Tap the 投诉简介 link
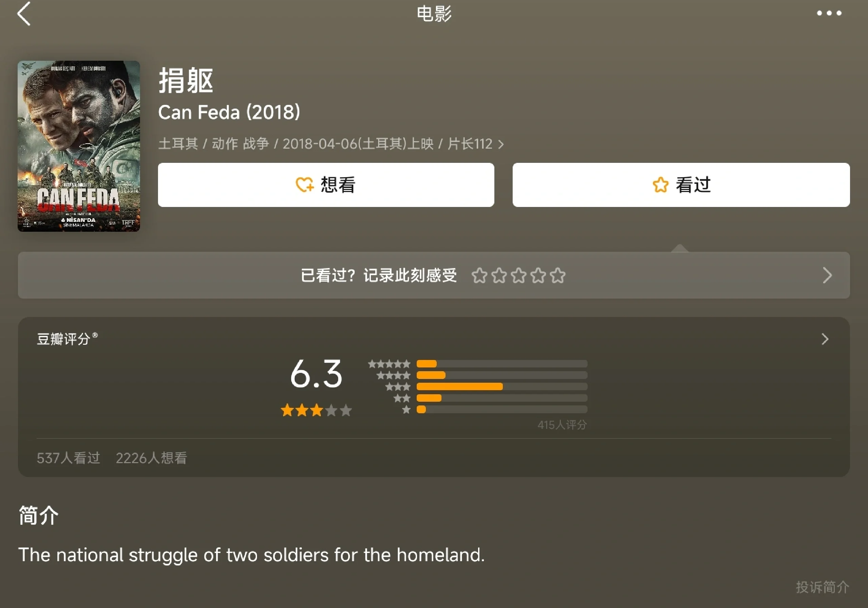This screenshot has width=868, height=608. (822, 587)
